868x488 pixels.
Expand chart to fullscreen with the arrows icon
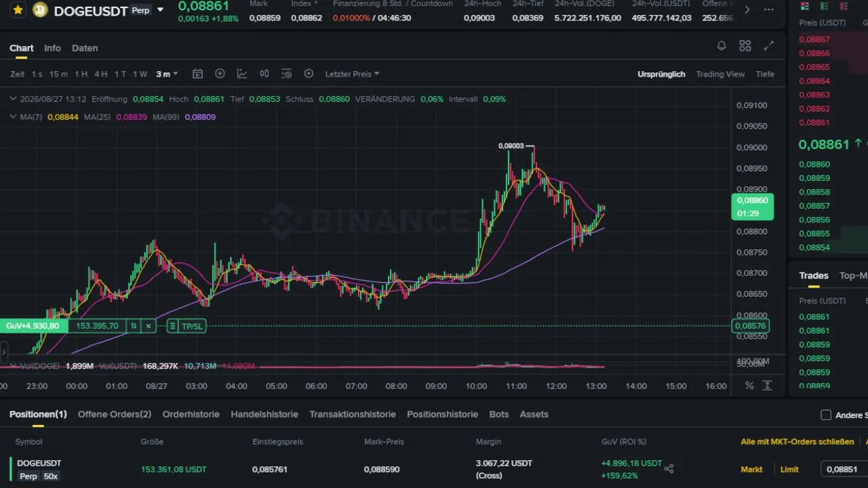pyautogui.click(x=768, y=46)
